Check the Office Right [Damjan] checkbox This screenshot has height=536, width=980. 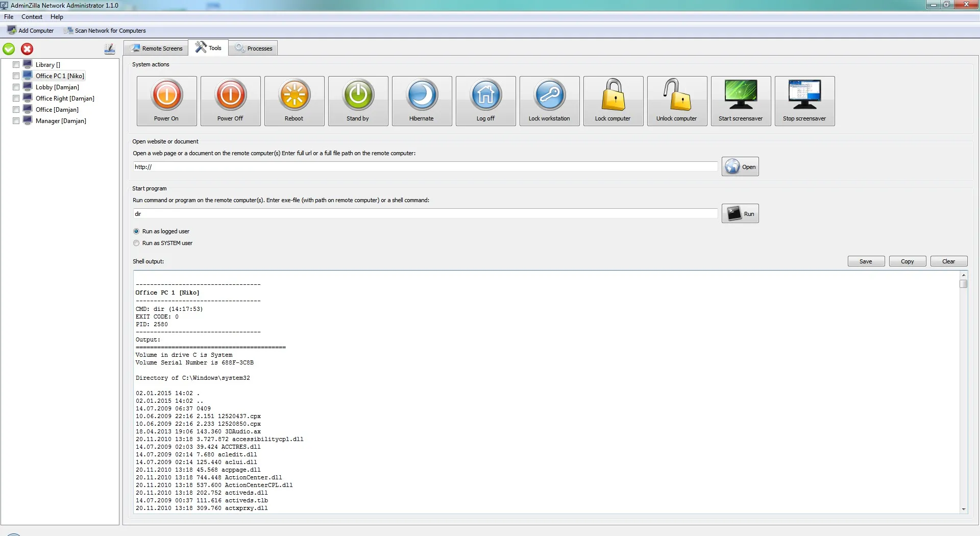click(16, 99)
